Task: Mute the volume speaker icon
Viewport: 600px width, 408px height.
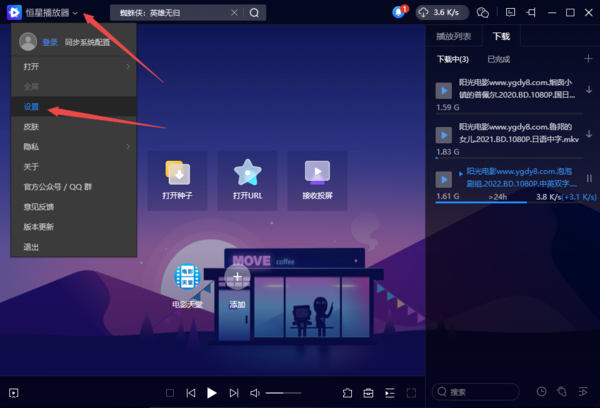Action: tap(255, 393)
